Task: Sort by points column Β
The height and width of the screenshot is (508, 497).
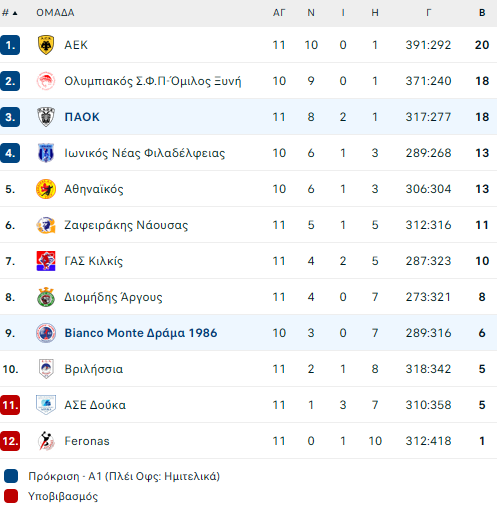Action: (482, 13)
